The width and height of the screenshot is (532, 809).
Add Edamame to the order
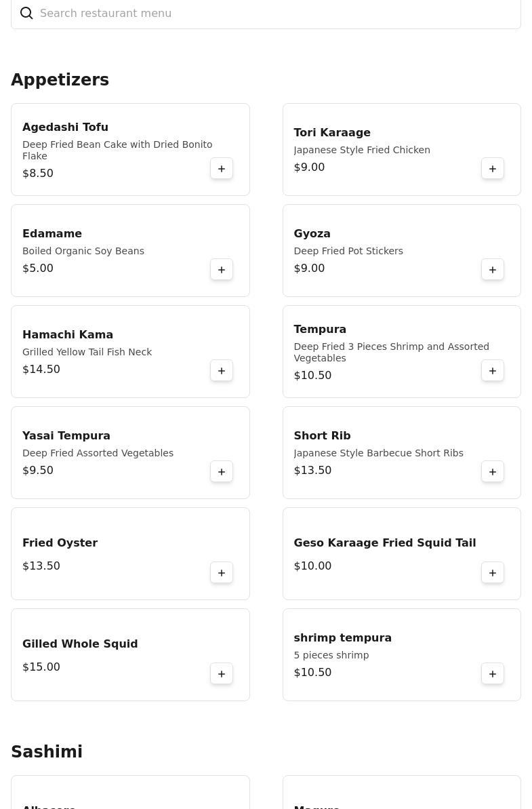coord(221,270)
